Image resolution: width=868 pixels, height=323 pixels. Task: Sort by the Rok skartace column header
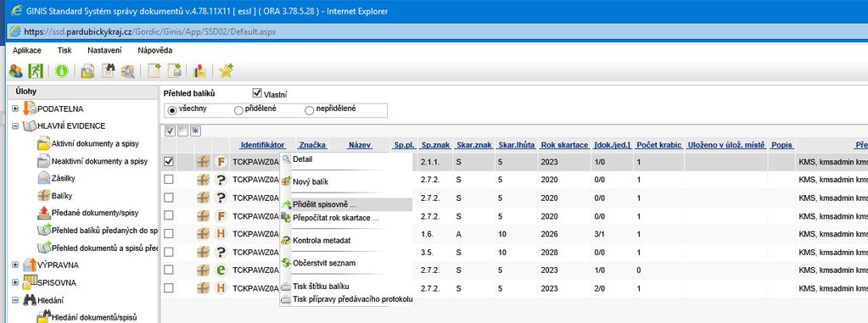point(564,145)
